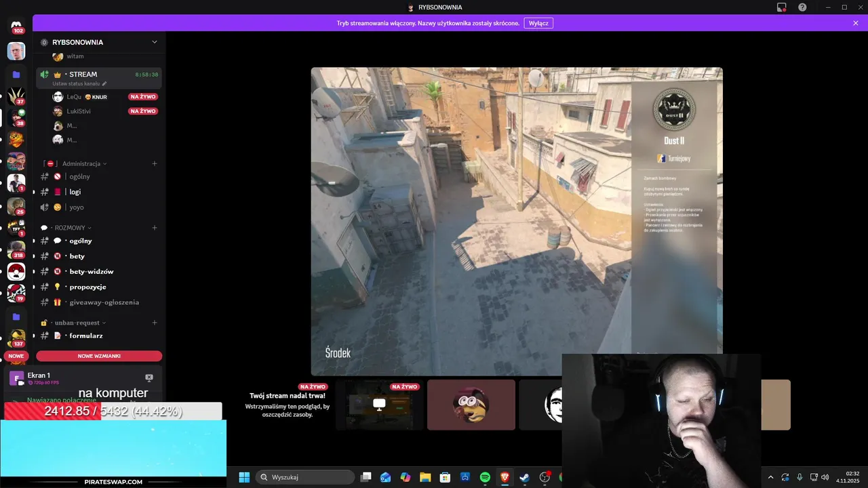868x488 pixels.
Task: Open Copilot from the taskbar
Action: point(406,477)
